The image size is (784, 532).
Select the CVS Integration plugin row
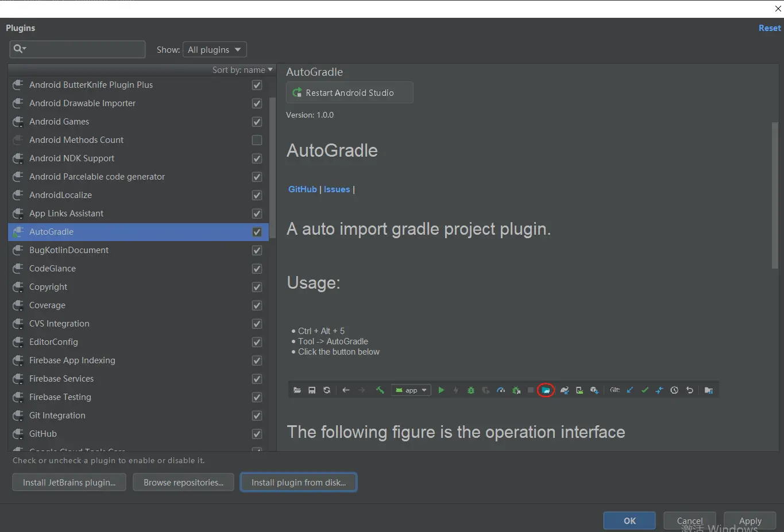(x=138, y=324)
